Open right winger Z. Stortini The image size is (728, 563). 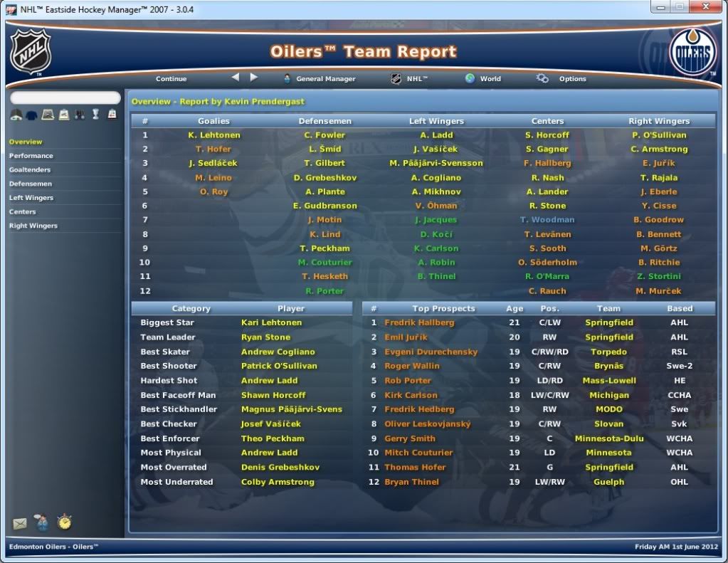(x=659, y=276)
